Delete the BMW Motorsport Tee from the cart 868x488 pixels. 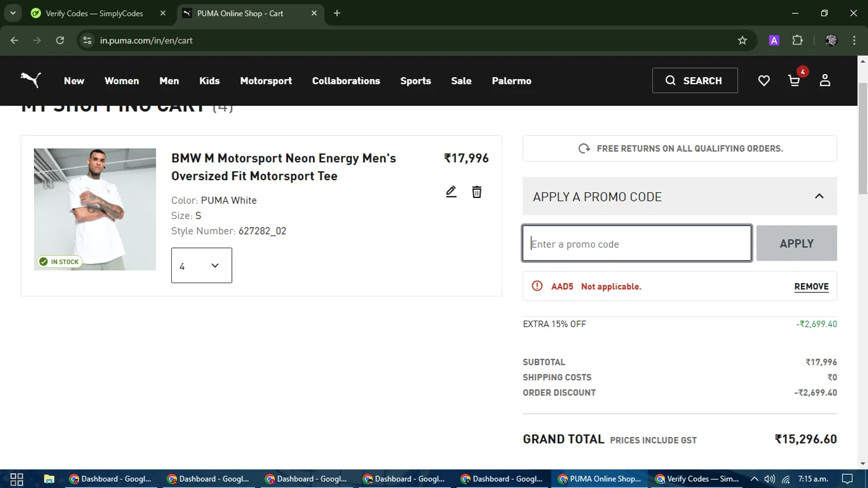[x=477, y=192]
